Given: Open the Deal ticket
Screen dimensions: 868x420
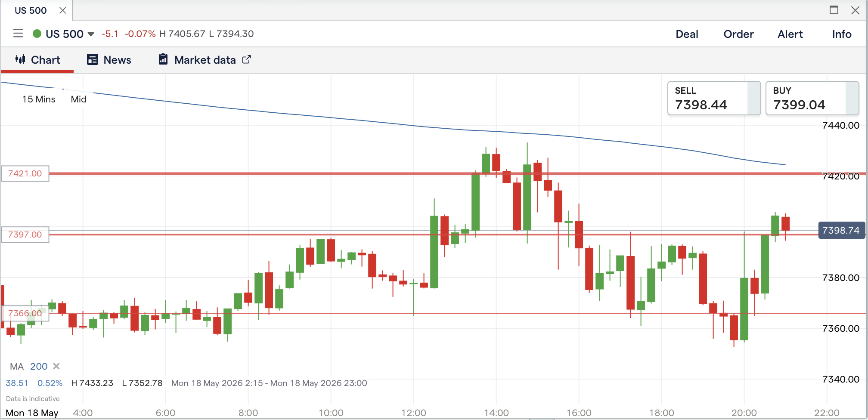Looking at the screenshot, I should coord(687,34).
